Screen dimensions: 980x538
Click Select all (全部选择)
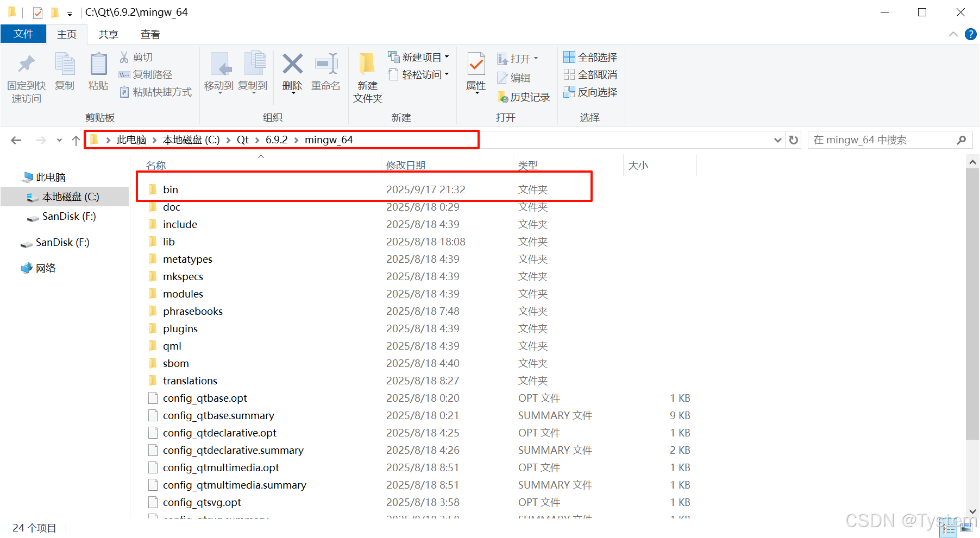[x=590, y=57]
